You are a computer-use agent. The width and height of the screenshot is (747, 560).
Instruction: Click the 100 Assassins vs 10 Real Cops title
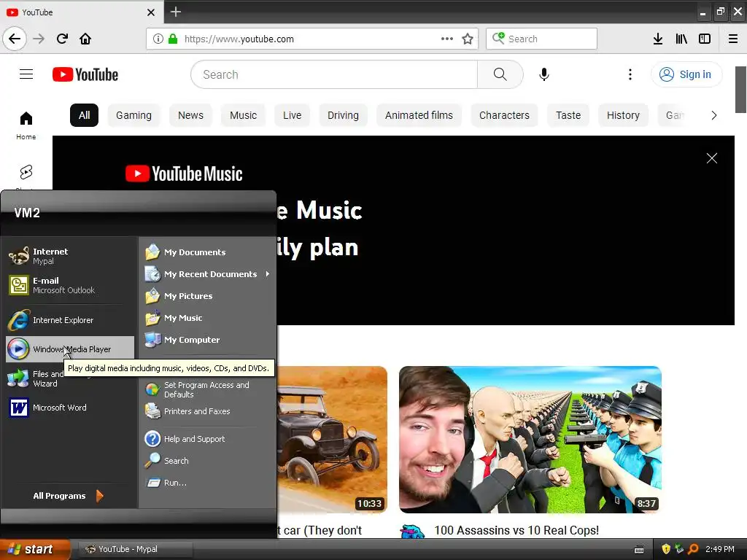516,530
